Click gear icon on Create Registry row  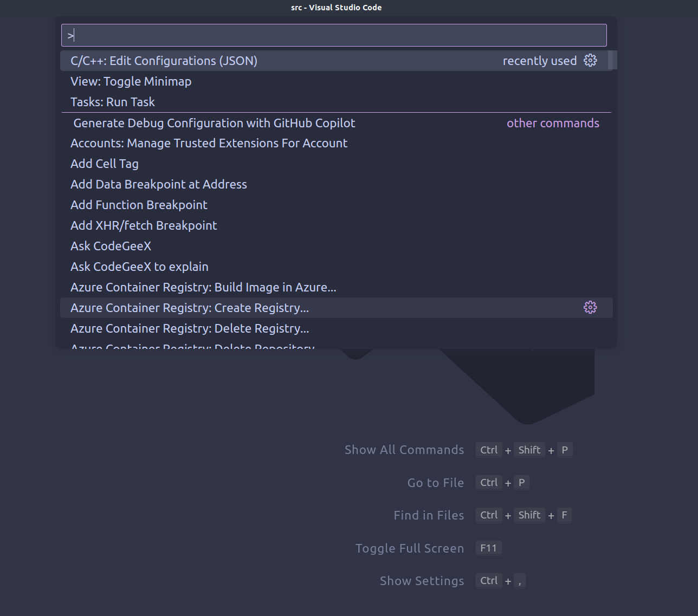tap(590, 308)
